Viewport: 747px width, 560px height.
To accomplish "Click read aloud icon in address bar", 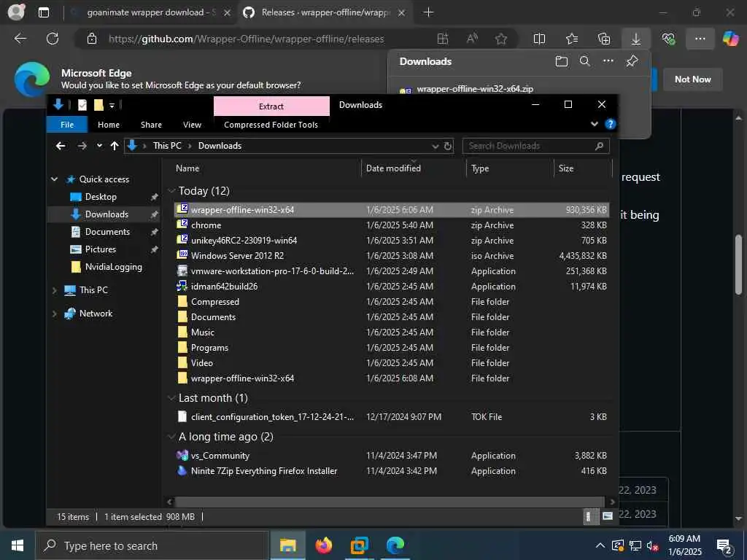I will (472, 39).
